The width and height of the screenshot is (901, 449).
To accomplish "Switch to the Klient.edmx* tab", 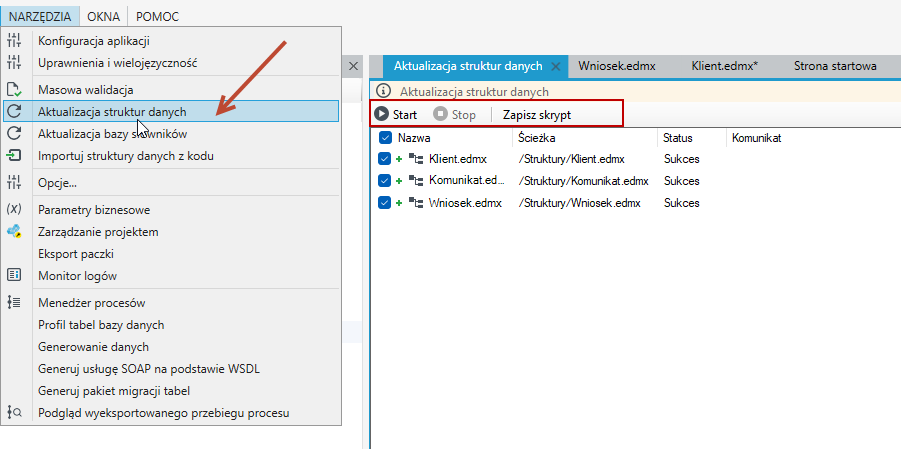I will click(725, 66).
